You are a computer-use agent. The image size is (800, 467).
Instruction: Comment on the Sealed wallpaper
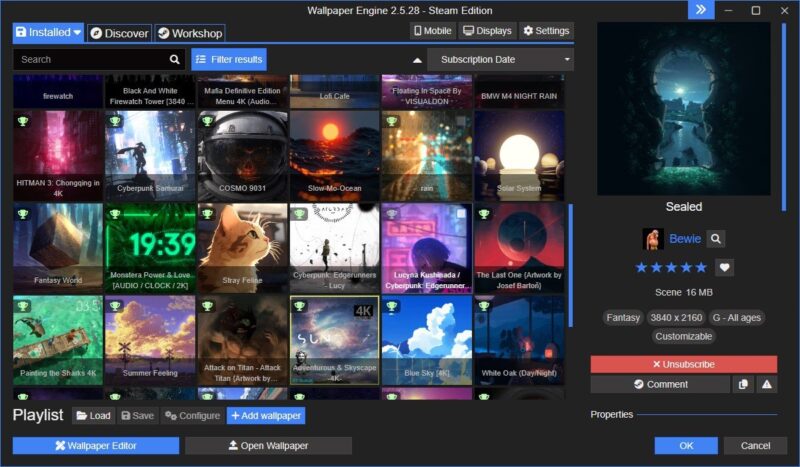660,384
